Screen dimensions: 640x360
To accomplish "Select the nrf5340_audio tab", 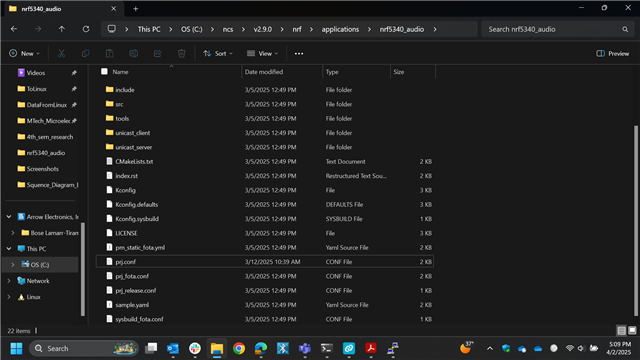I will pyautogui.click(x=61, y=9).
